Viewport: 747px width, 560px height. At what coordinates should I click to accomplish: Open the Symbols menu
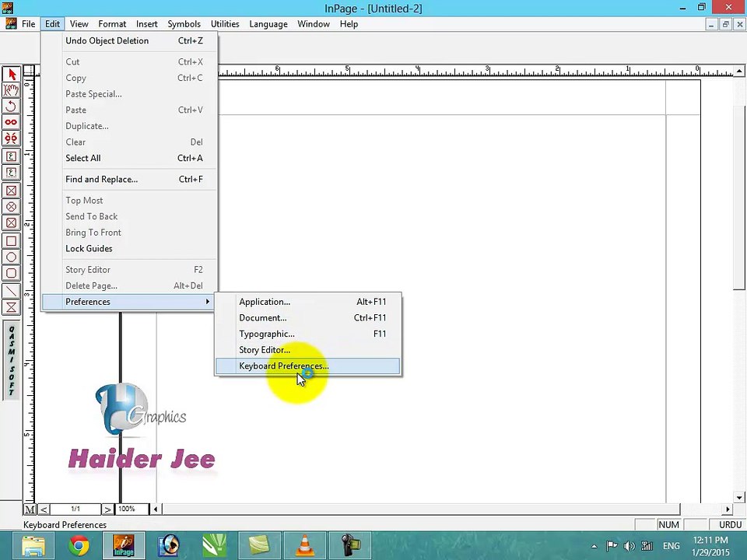click(x=184, y=24)
